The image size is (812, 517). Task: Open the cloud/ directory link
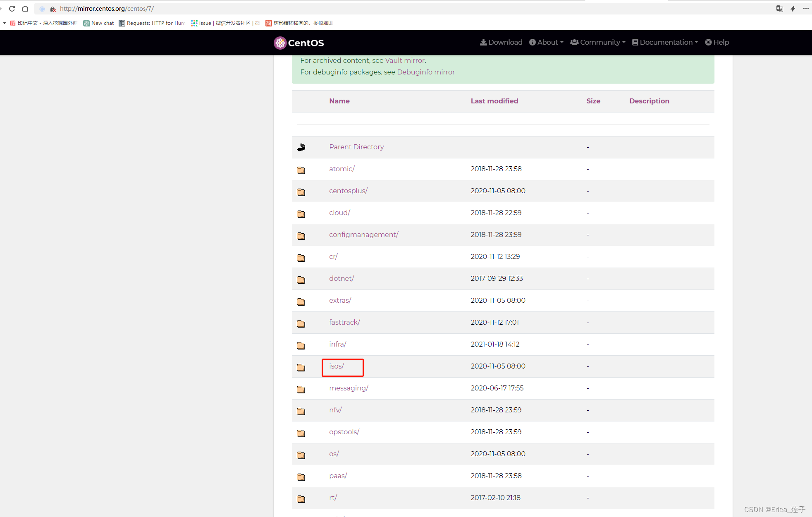pos(340,213)
